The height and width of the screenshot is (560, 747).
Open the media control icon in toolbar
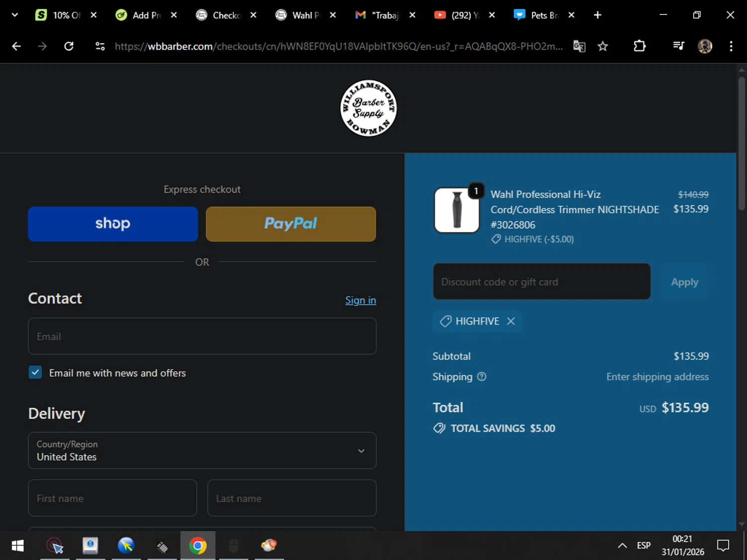(x=678, y=46)
